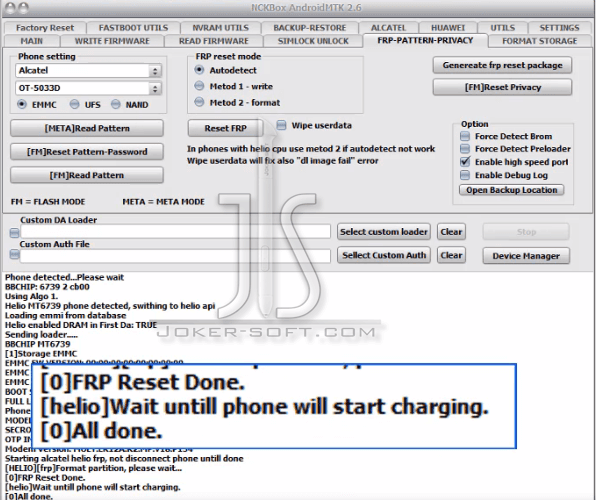Select log line 'Using Algo 1.'
596x500 pixels.
click(31, 296)
